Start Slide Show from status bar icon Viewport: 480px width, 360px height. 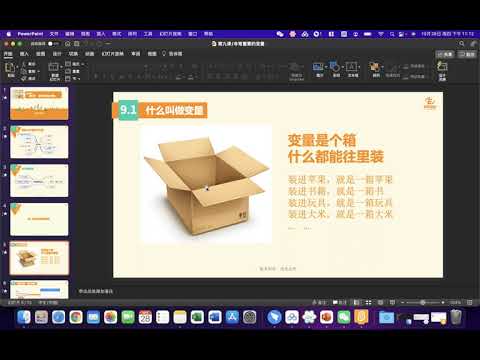click(392, 302)
